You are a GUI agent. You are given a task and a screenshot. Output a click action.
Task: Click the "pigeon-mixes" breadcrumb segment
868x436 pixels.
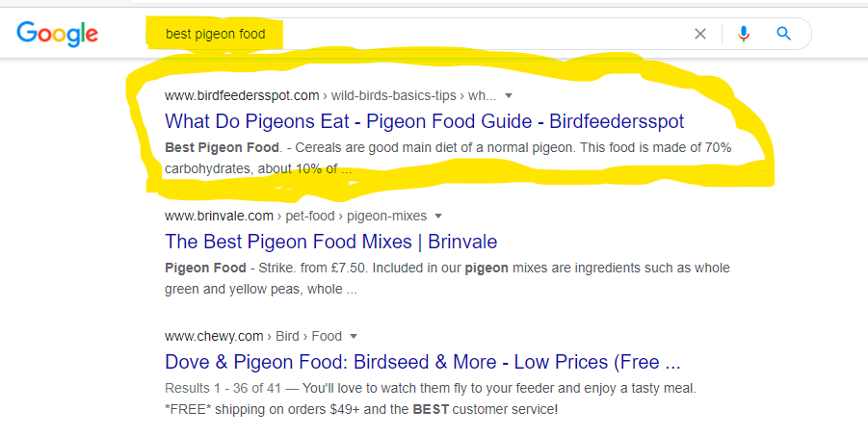pyautogui.click(x=389, y=216)
